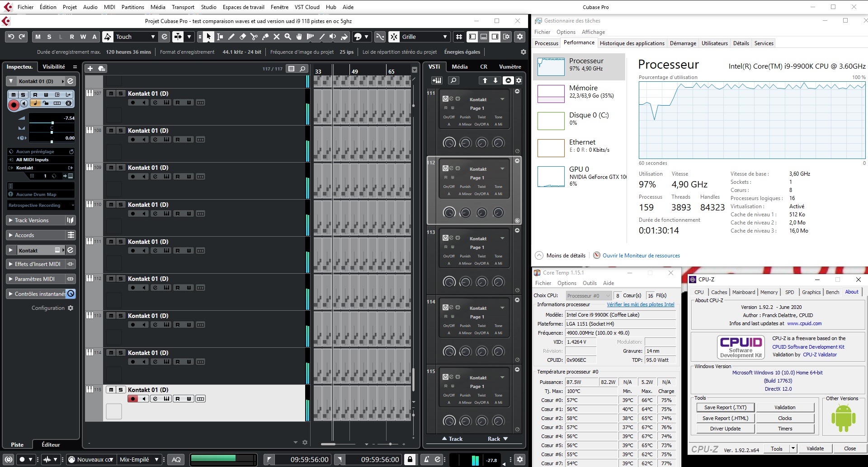This screenshot has width=868, height=467.
Task: Click the Add Track Instrument icon in VSTi rack
Action: (437, 80)
